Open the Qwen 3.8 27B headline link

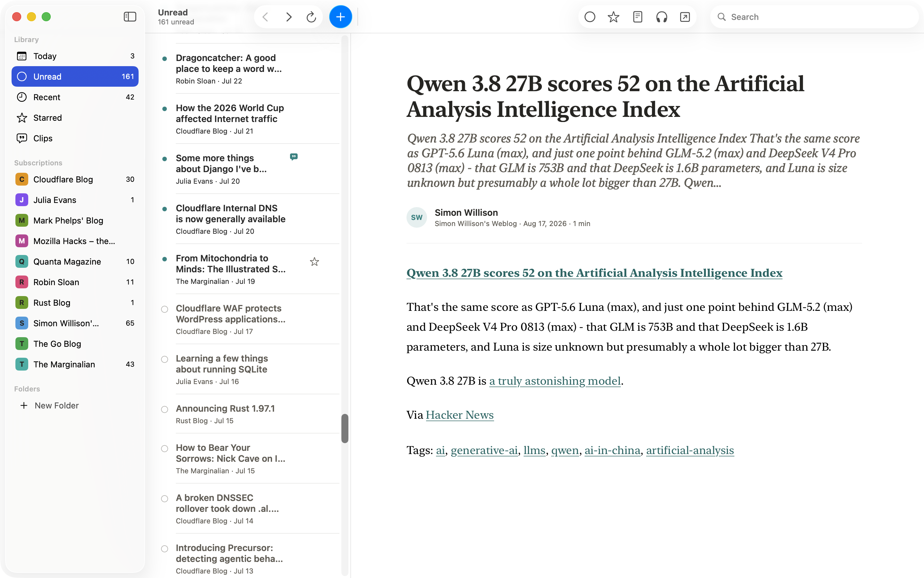[x=594, y=273]
